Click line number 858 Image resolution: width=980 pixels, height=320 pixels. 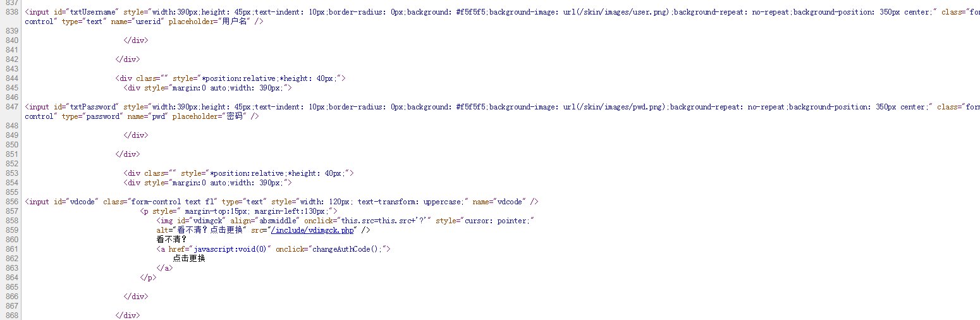tap(11, 221)
